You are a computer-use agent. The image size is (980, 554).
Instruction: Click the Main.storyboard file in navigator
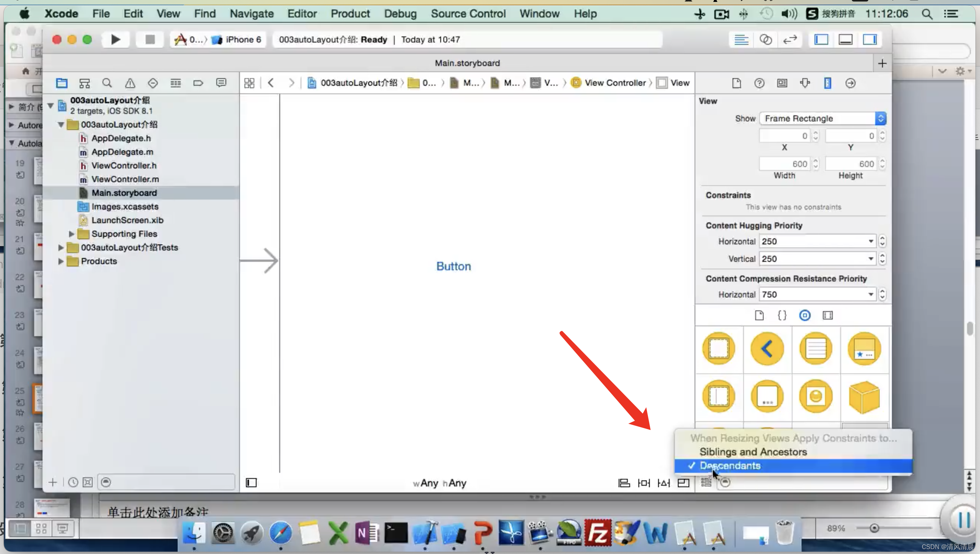(124, 193)
